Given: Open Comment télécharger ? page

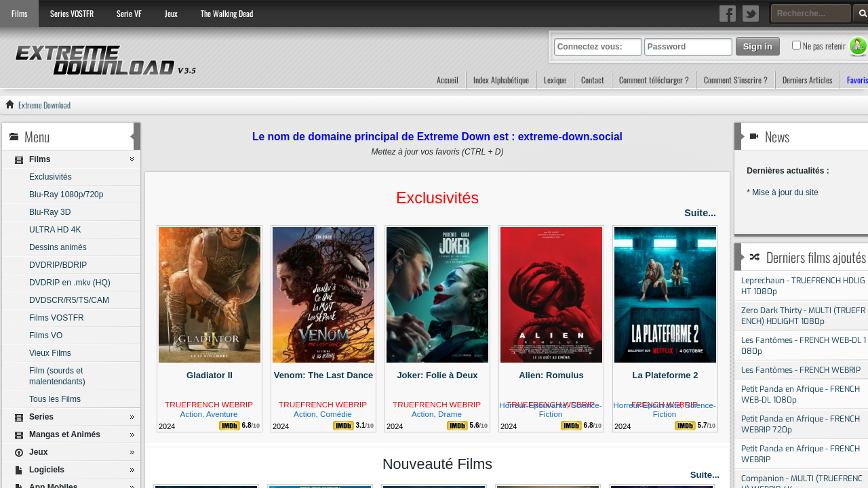Looking at the screenshot, I should coord(654,80).
